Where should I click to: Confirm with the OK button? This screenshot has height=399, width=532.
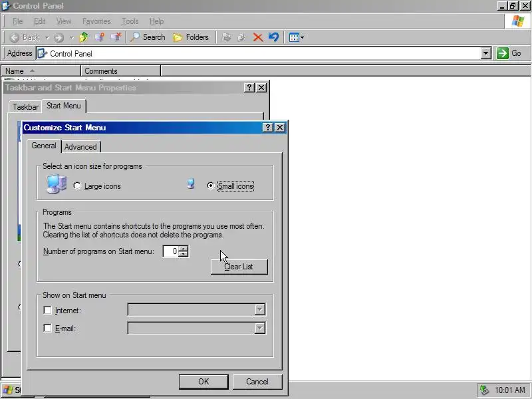click(x=203, y=382)
